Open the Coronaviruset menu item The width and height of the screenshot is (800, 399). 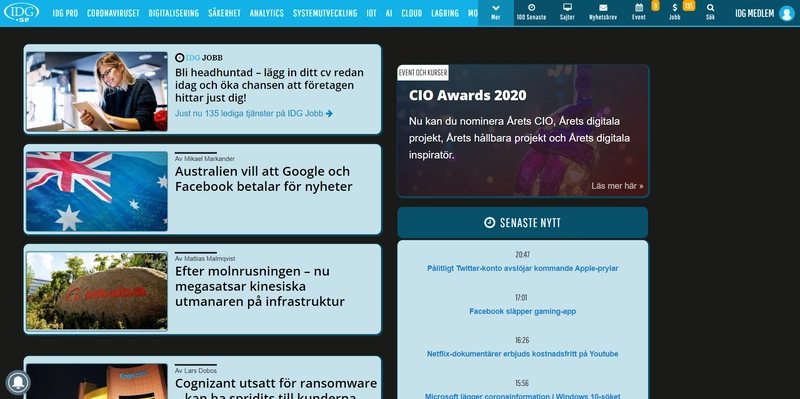[113, 13]
